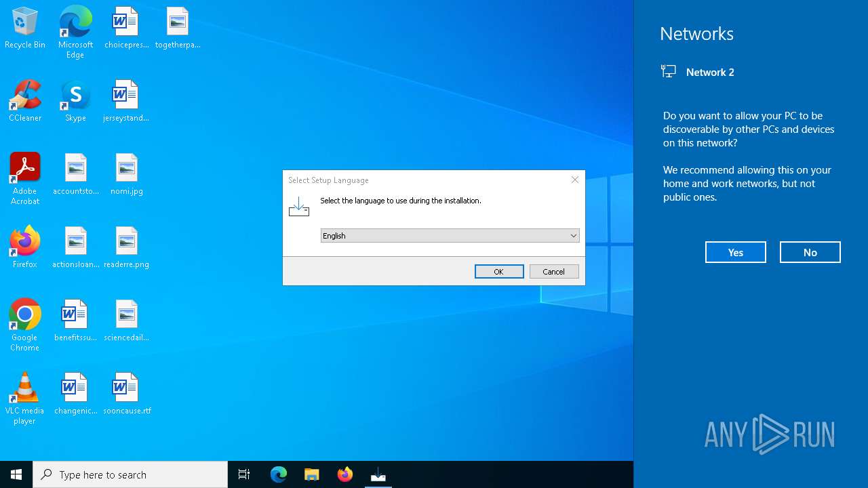The image size is (868, 488).
Task: Select the choicepres Word document icon
Action: click(126, 28)
